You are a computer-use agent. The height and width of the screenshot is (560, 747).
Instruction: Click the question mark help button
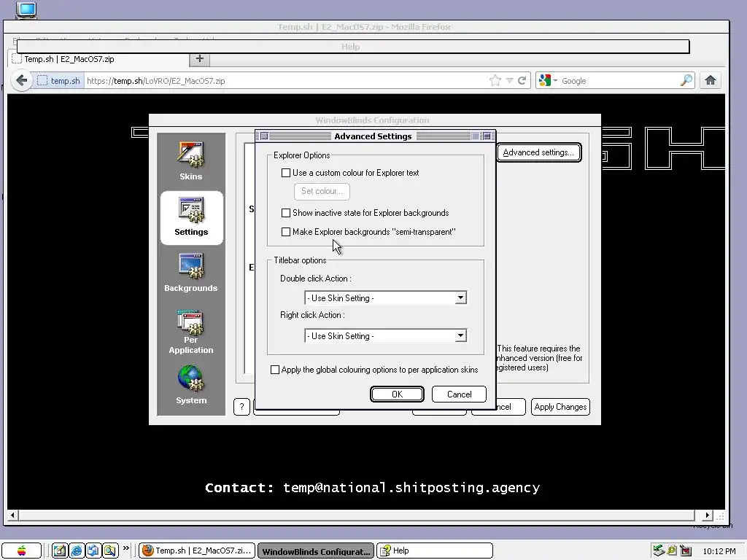[241, 407]
